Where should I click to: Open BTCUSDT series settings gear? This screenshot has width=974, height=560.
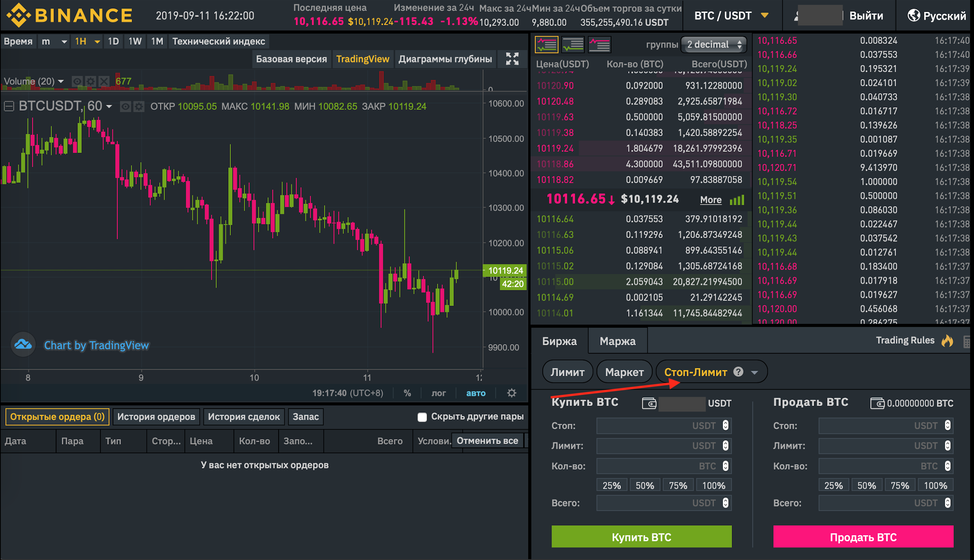coord(139,106)
